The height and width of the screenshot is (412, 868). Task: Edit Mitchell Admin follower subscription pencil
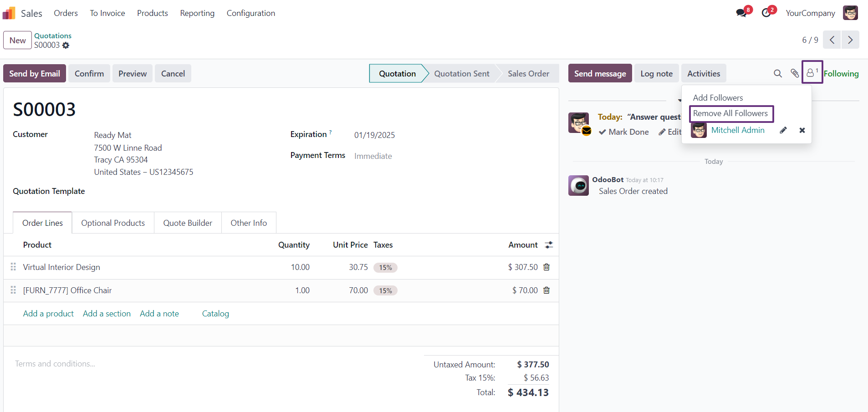point(783,130)
